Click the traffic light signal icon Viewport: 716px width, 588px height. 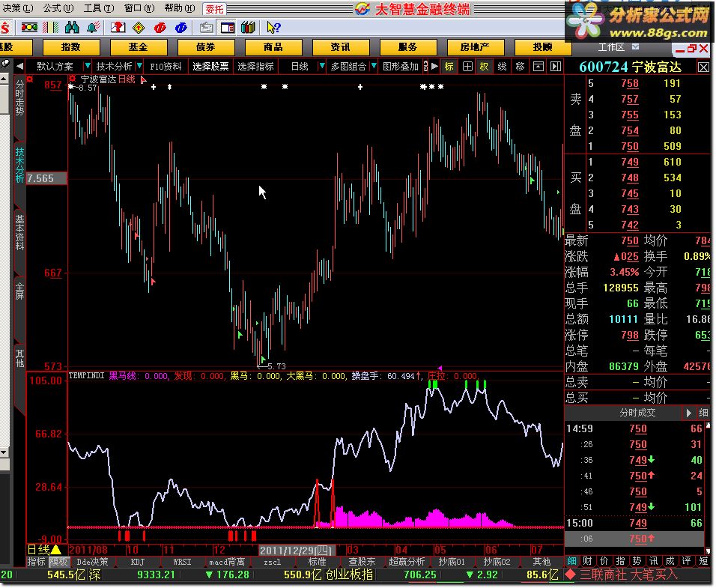pyautogui.click(x=30, y=28)
